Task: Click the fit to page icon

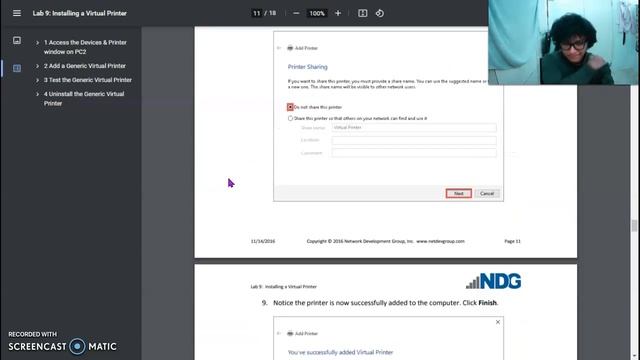Action: pos(362,13)
